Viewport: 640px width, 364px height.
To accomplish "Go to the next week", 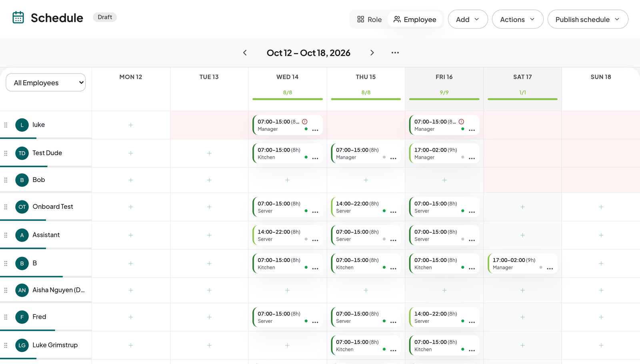I will (372, 53).
